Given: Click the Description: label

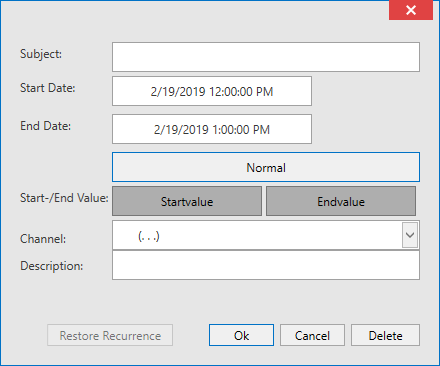Looking at the screenshot, I should click(52, 266).
